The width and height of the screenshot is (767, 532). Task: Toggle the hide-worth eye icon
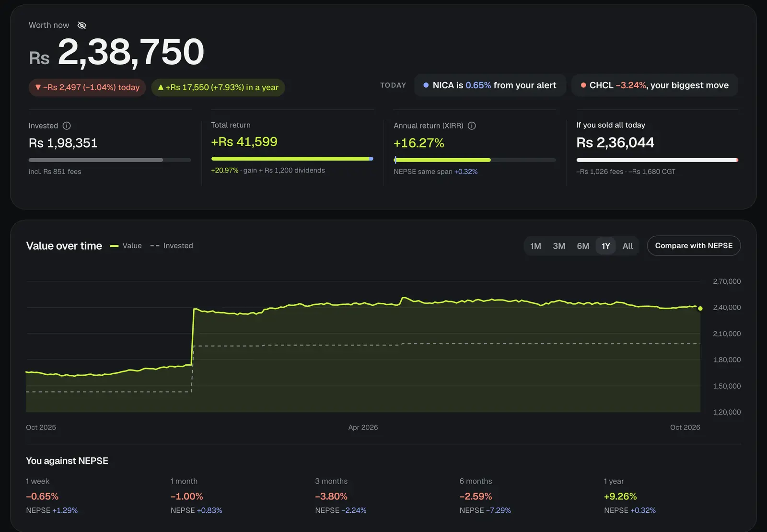pyautogui.click(x=82, y=25)
